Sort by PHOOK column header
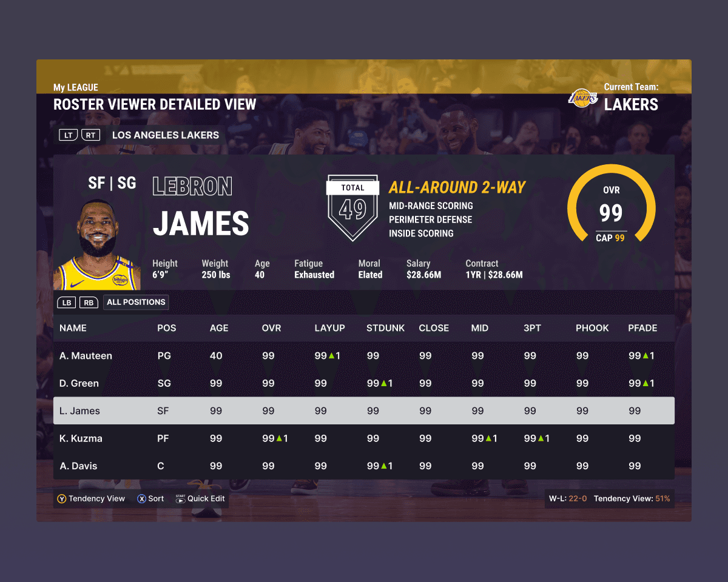 point(592,328)
